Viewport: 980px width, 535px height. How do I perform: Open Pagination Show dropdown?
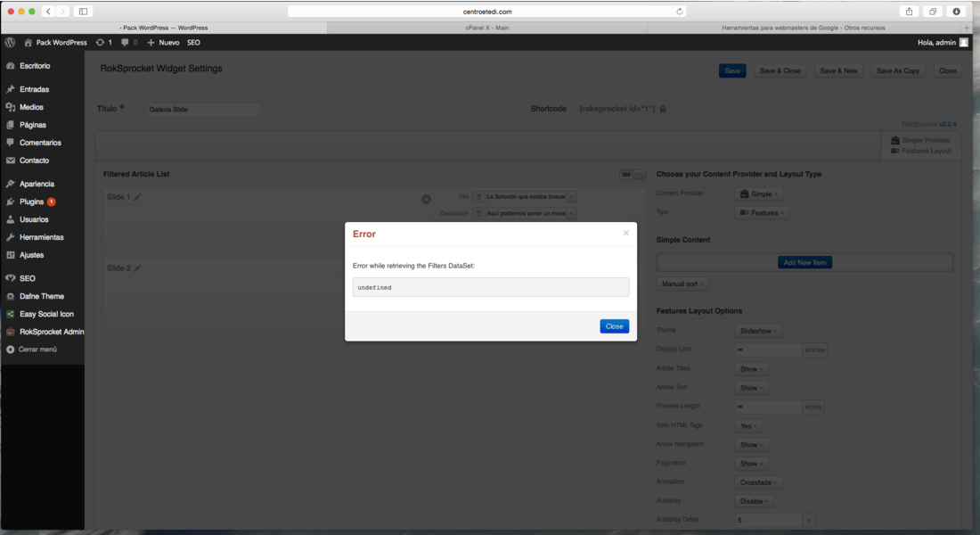[x=752, y=464]
